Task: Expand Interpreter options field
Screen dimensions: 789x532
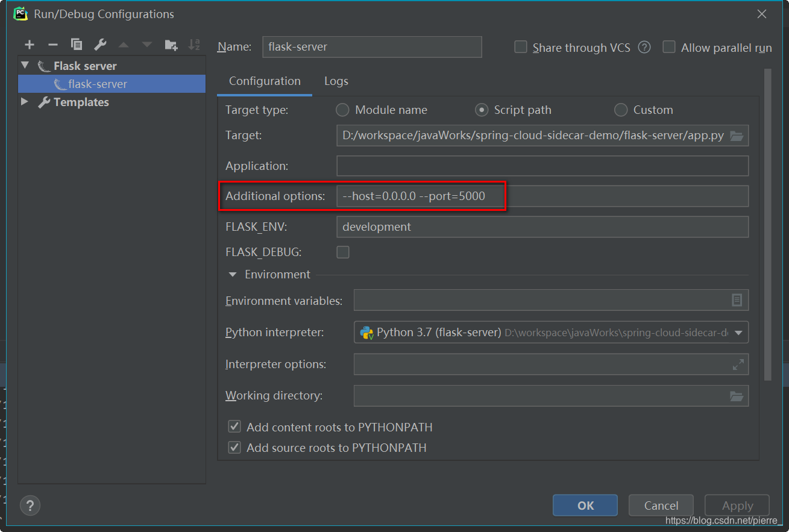Action: point(738,364)
